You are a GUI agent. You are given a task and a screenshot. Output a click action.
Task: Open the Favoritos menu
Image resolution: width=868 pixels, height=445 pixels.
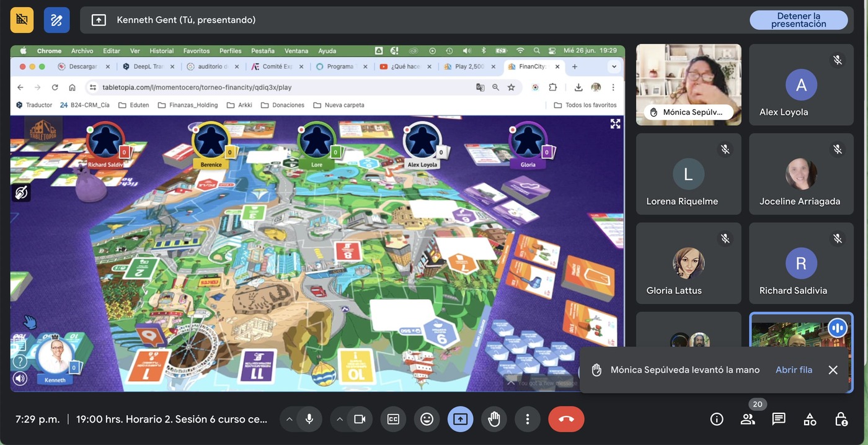[x=197, y=51]
